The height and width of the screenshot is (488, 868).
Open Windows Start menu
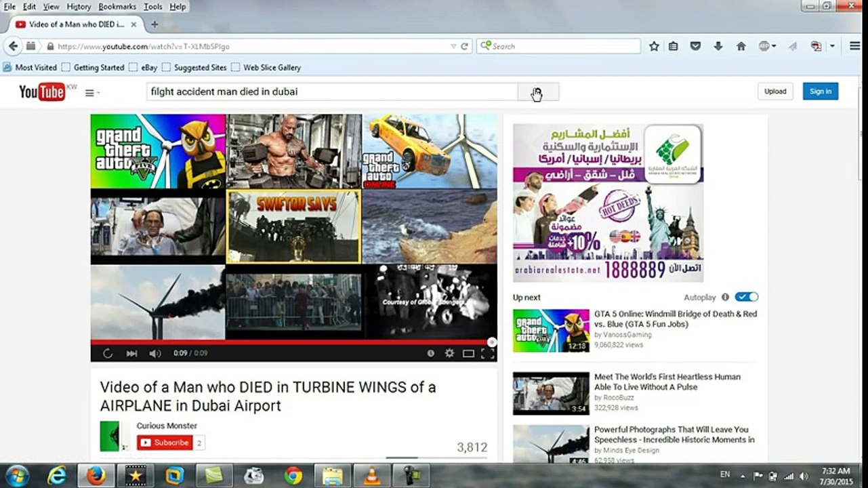pyautogui.click(x=16, y=476)
